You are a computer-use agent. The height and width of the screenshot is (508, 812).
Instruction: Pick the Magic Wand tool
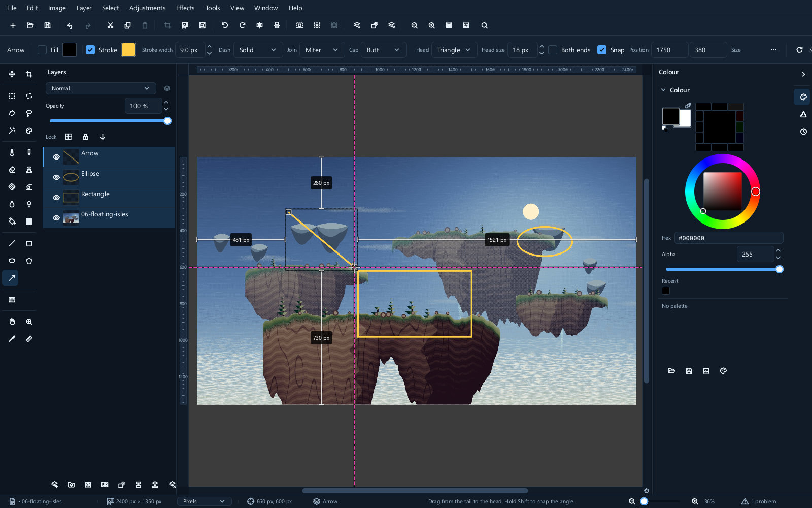point(12,131)
